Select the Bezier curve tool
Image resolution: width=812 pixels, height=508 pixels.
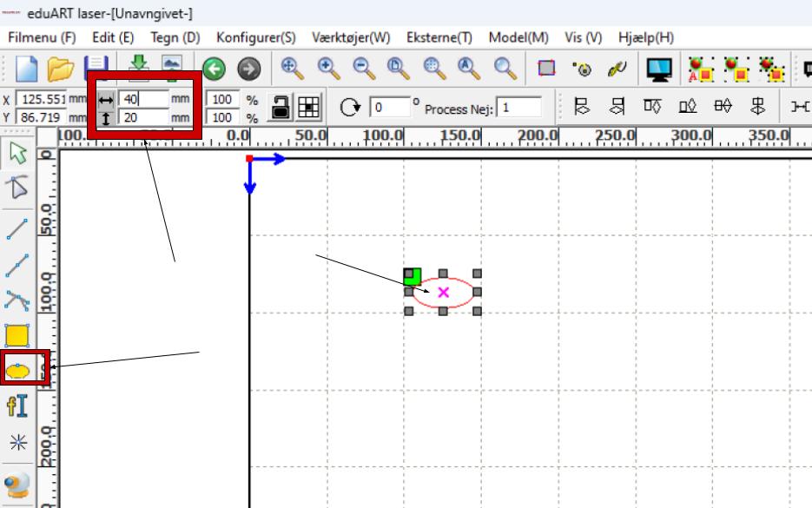[17, 300]
